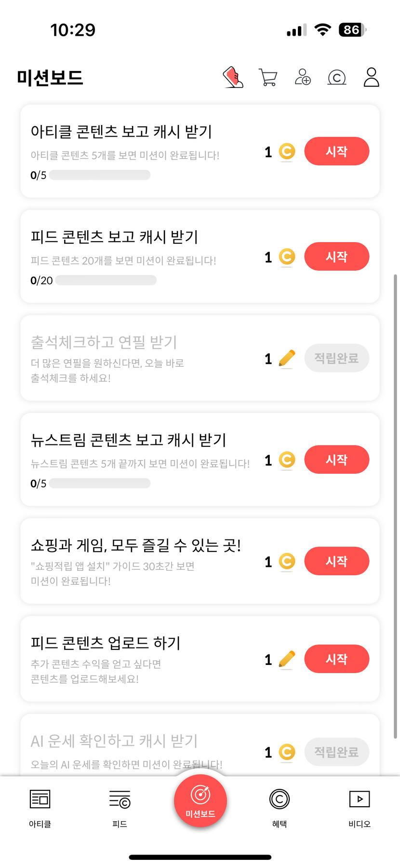Tap the gold coin in 쇼핑과 게임 mission
The image size is (400, 868).
[x=287, y=561]
